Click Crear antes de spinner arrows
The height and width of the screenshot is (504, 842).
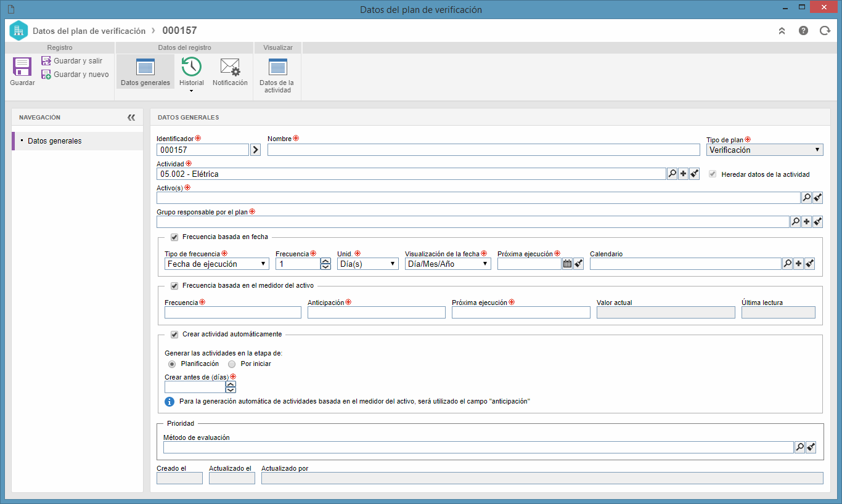click(231, 387)
